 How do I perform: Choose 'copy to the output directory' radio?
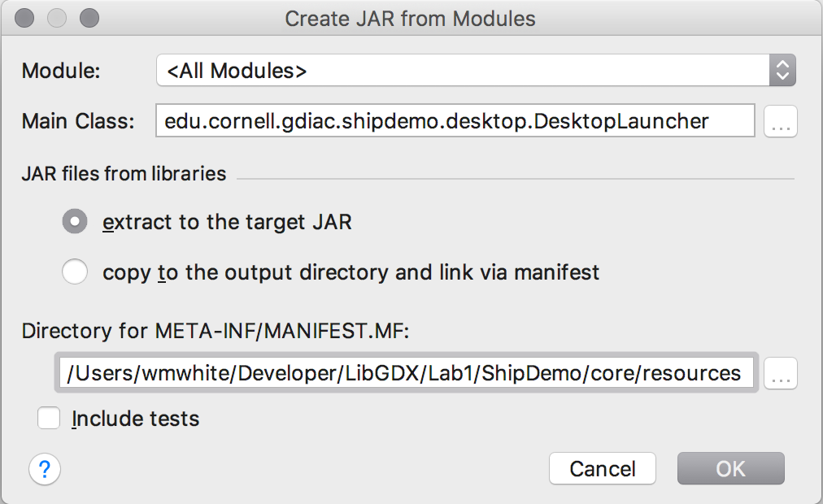click(75, 272)
